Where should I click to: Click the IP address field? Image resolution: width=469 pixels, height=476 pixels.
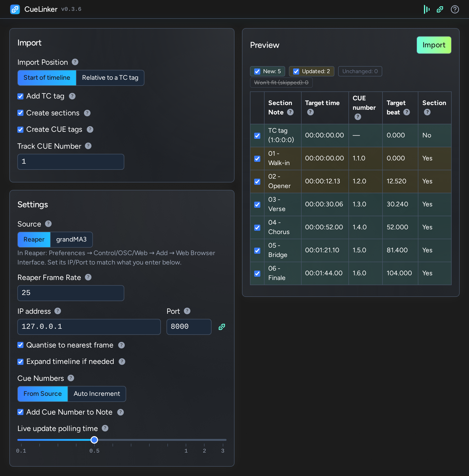pyautogui.click(x=89, y=327)
